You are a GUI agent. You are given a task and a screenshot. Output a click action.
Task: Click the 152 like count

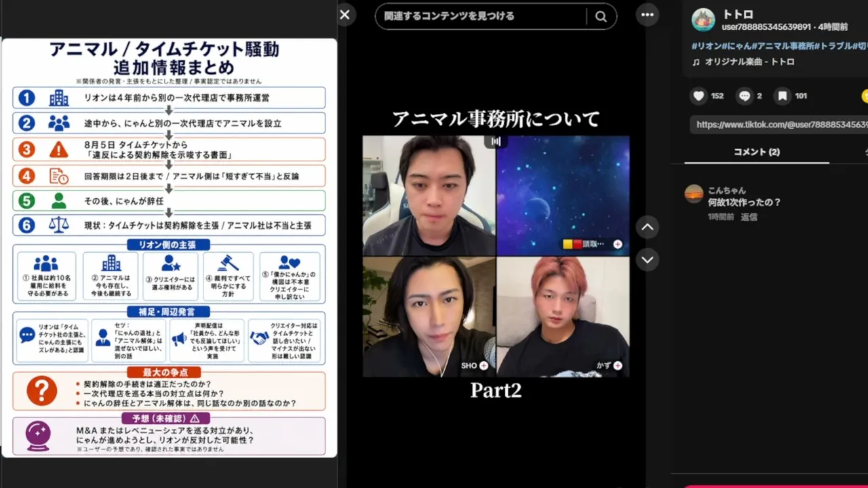coord(717,96)
